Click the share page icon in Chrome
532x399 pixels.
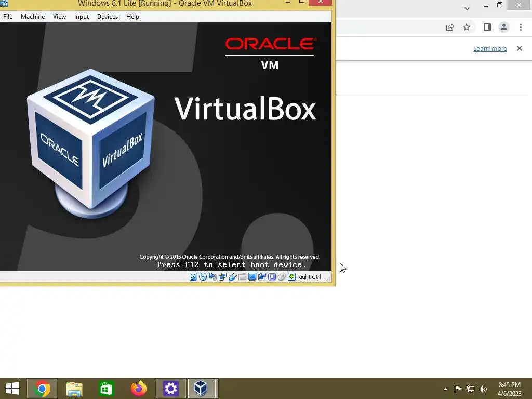click(450, 27)
